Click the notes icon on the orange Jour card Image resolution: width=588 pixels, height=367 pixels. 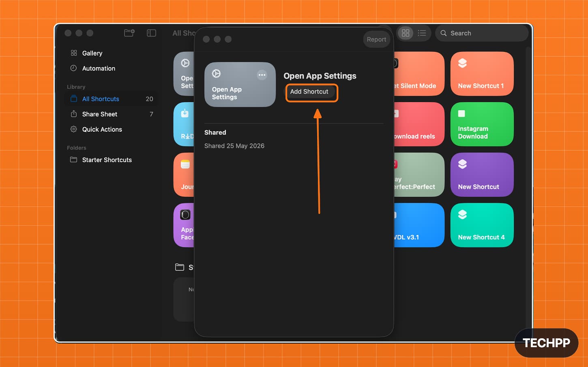tap(185, 164)
